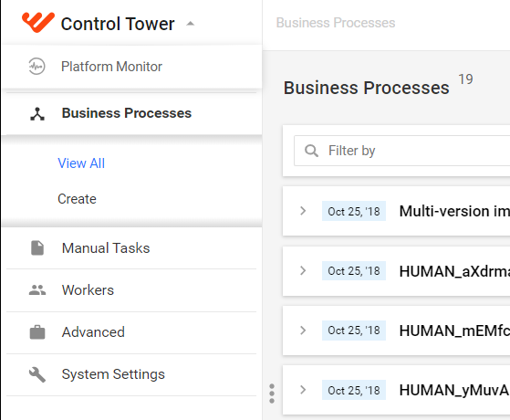Click the Control Tower orange checkmark logo
Image resolution: width=510 pixels, height=420 pixels.
click(x=38, y=22)
